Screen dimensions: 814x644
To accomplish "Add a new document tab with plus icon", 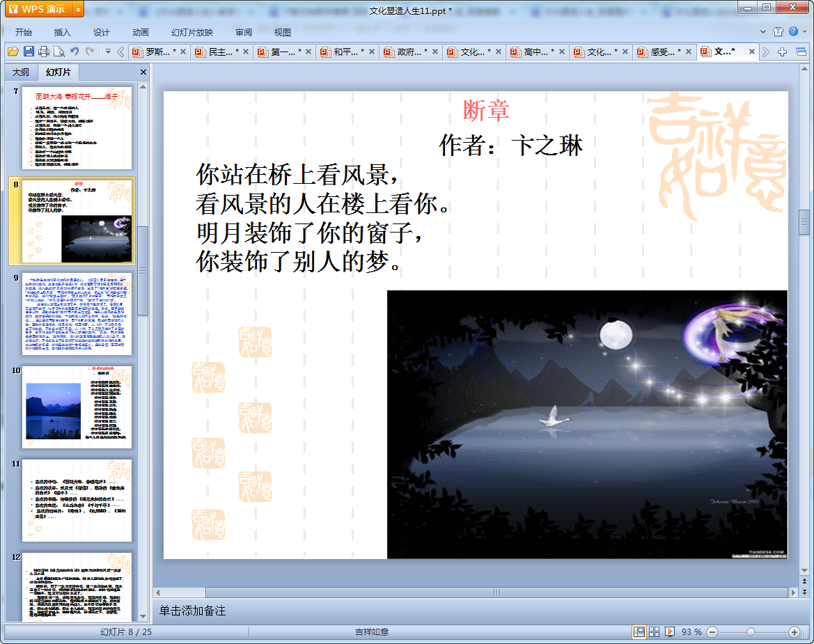I will pyautogui.click(x=783, y=52).
